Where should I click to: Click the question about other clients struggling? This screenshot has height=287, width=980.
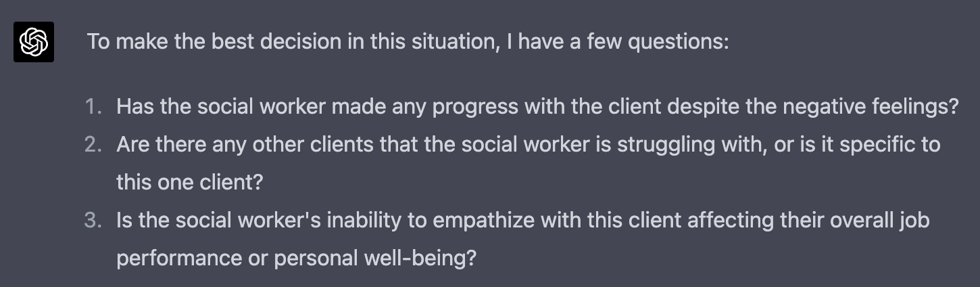(528, 144)
